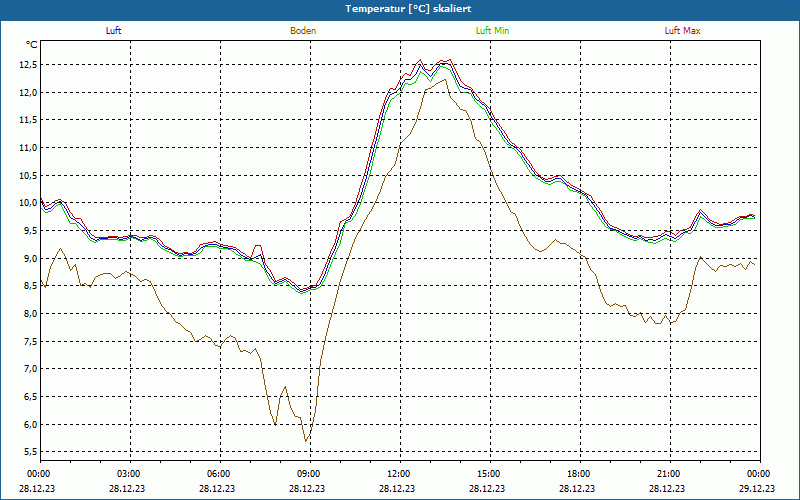Click the 03:00 time axis label

pyautogui.click(x=131, y=474)
